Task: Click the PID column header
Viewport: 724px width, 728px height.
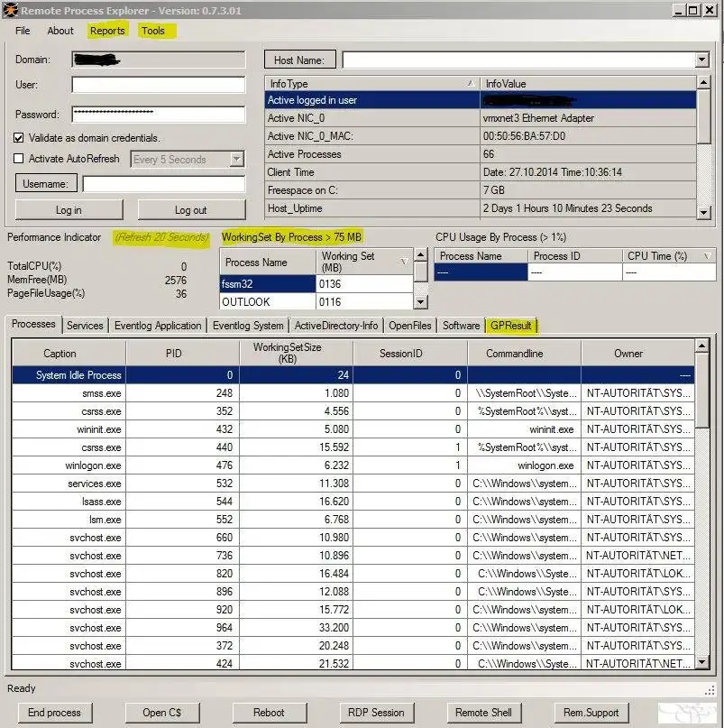Action: click(182, 353)
